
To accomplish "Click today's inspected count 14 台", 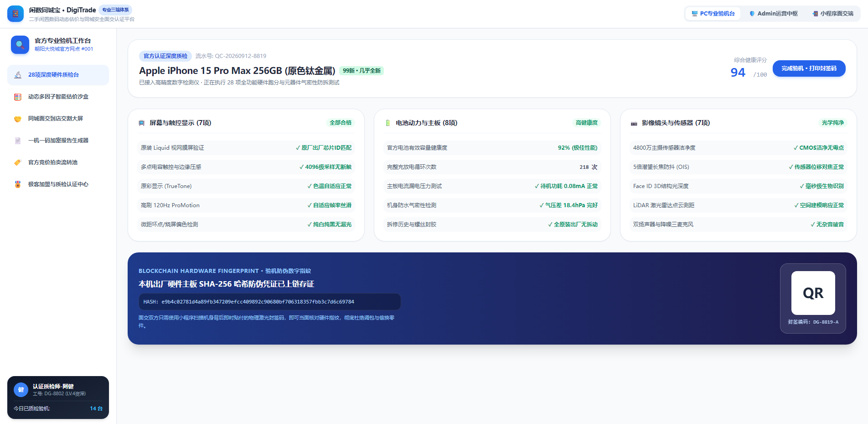I will click(x=96, y=408).
